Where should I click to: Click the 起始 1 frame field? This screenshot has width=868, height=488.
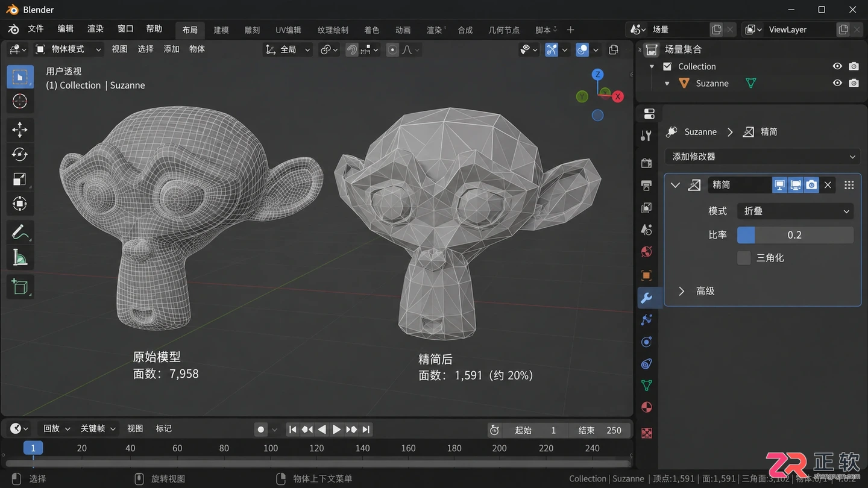tap(535, 430)
